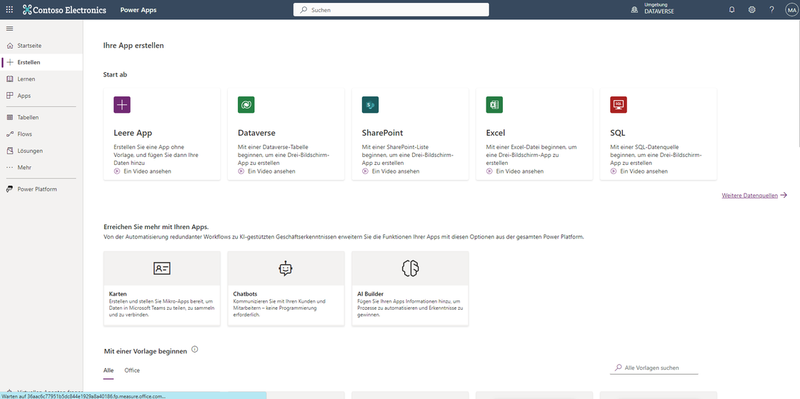The height and width of the screenshot is (399, 800).
Task: Open the Chatbots card title
Action: pyautogui.click(x=245, y=294)
